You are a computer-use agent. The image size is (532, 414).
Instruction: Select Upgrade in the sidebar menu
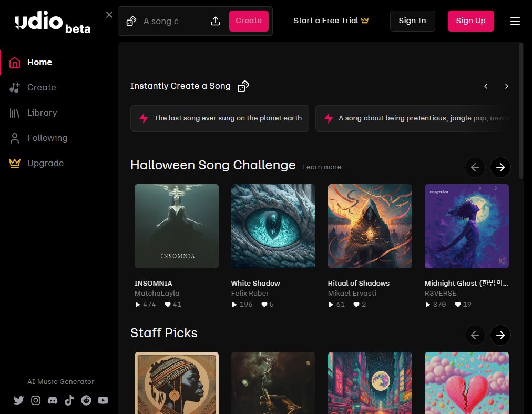click(x=45, y=163)
